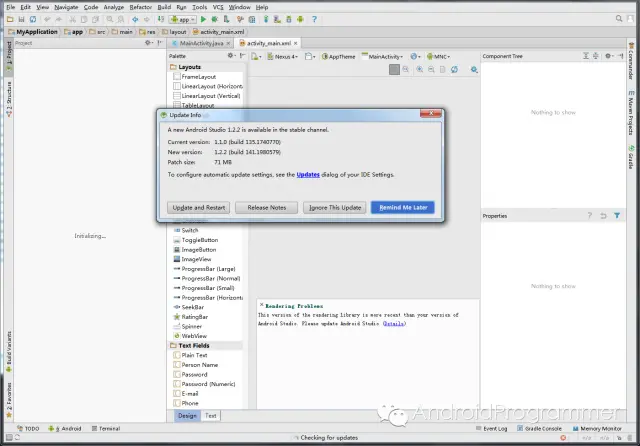Open Details link in Rendering Problems
Screen dimensions: 640x446
coord(394,324)
